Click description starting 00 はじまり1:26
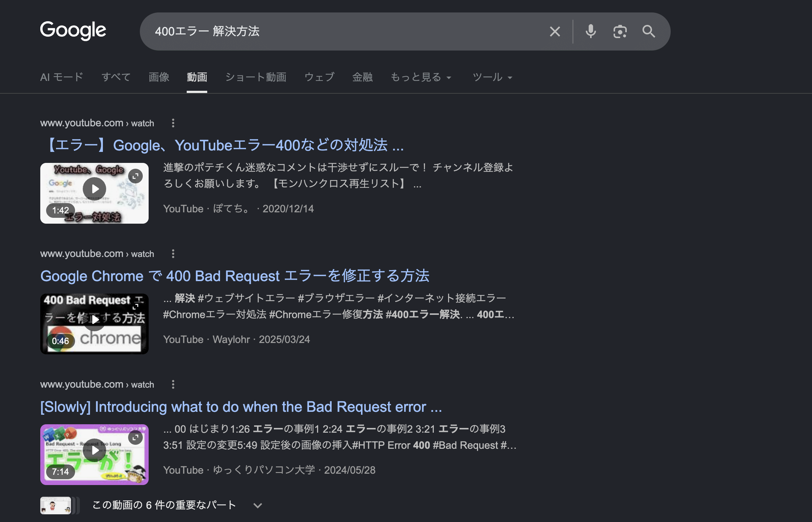812x522 pixels. [340, 437]
